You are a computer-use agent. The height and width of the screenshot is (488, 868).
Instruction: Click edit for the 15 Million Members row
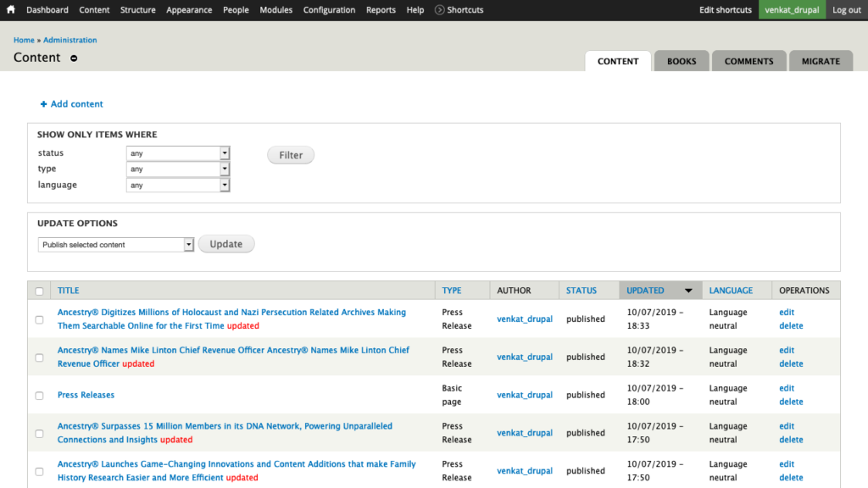(x=787, y=426)
